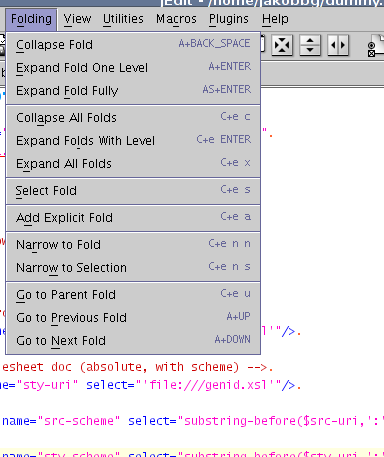Open Buffer Options from the toolbar icon
This screenshot has height=457, width=384.
375,45
